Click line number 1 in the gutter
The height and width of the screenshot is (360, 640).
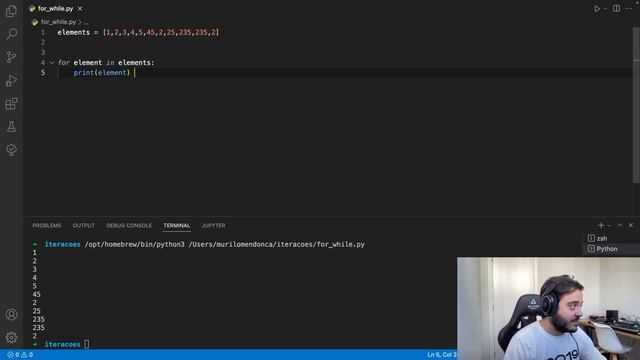43,32
